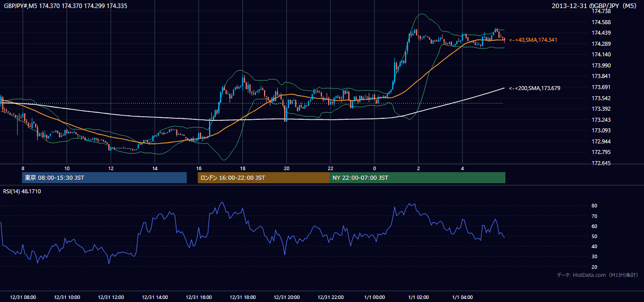
Task: Click RSI axis level 60
Action: click(595, 226)
